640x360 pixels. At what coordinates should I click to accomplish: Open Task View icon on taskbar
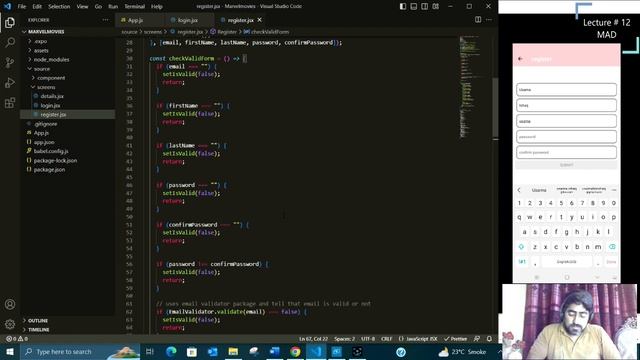150,351
